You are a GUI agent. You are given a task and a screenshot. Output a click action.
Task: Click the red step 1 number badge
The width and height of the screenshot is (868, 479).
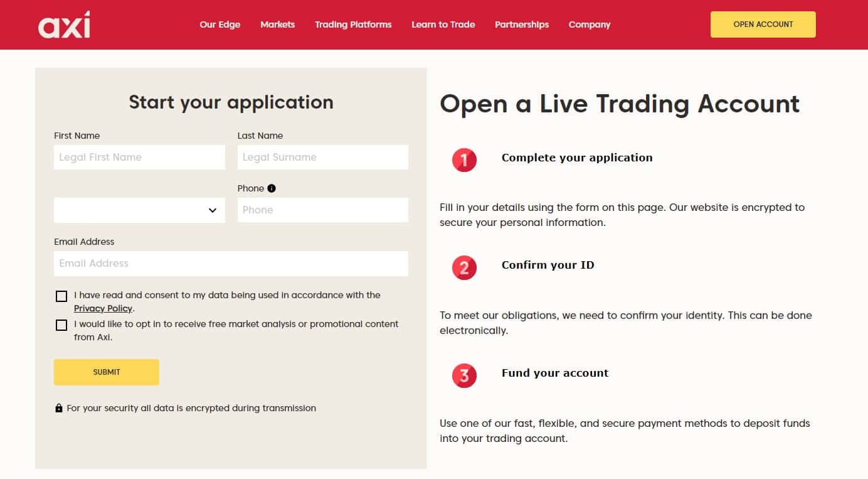(464, 160)
